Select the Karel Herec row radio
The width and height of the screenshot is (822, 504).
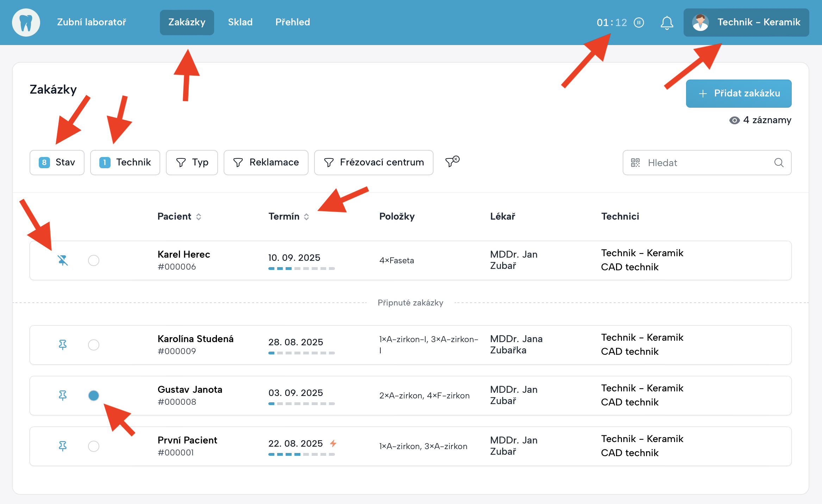point(94,260)
